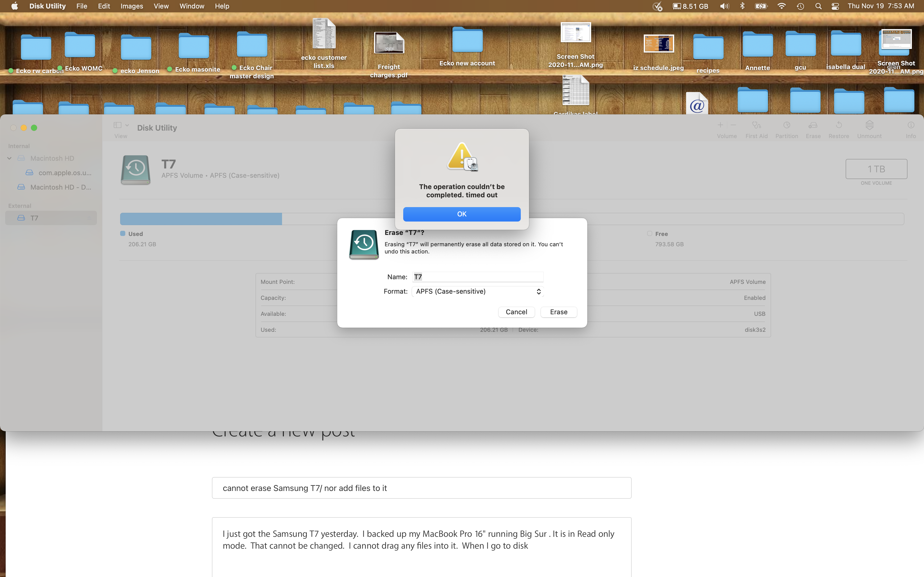Click the Partition toolbar icon
The height and width of the screenshot is (577, 924).
[787, 125]
